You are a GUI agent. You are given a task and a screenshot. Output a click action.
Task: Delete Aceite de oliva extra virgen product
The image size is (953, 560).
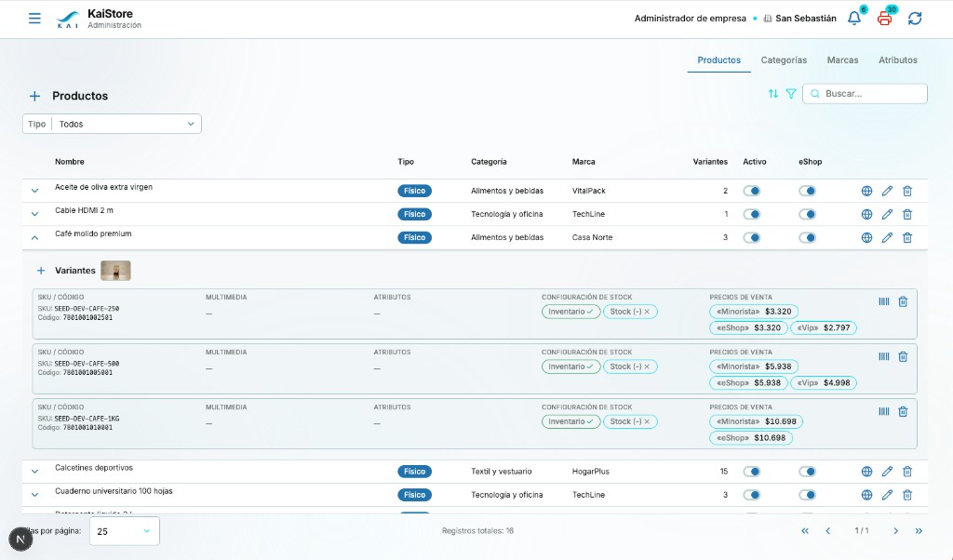click(x=906, y=191)
